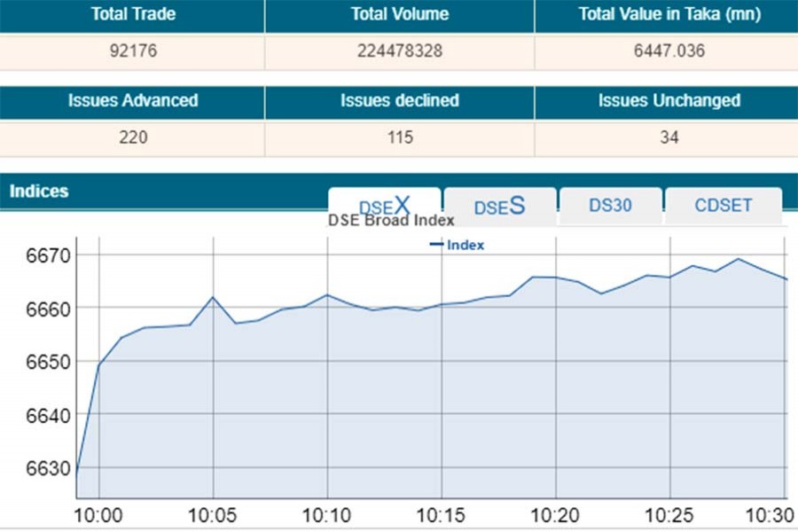Screen dimensions: 798x532
Task: Click the advanced issues count 220
Action: tap(132, 137)
